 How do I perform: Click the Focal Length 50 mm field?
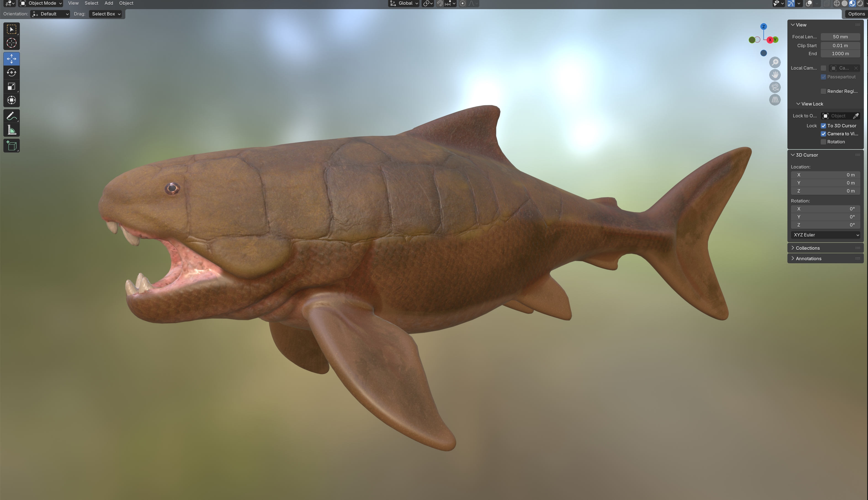point(840,37)
